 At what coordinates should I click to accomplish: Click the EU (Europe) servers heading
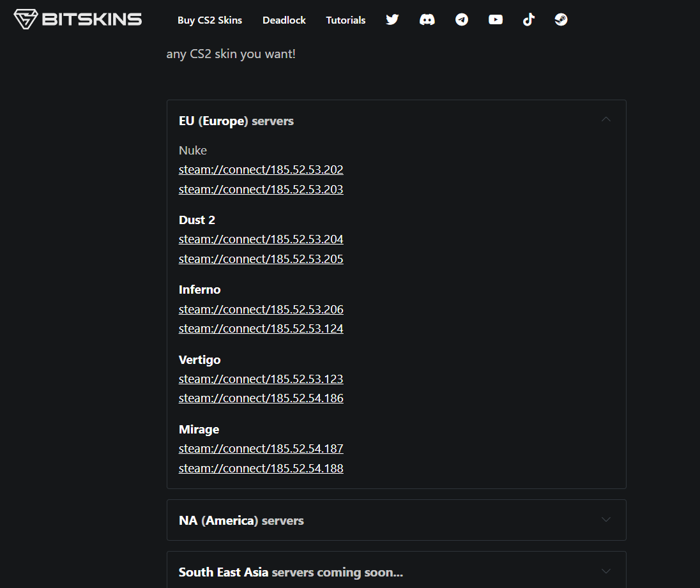[x=236, y=121]
